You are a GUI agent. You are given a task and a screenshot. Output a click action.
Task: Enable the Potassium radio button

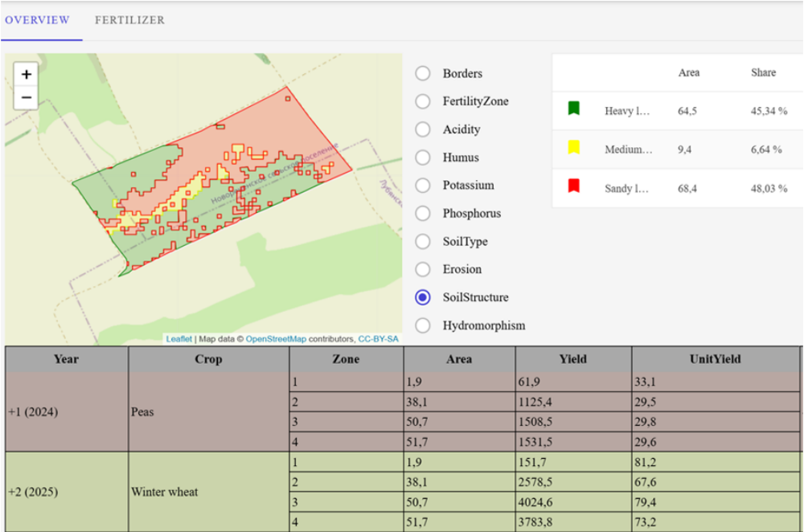click(423, 186)
